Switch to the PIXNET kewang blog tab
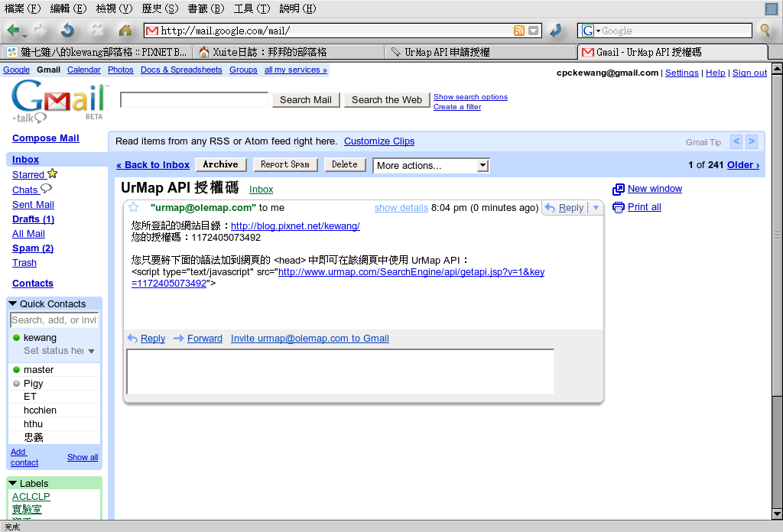The height and width of the screenshot is (532, 783). (x=97, y=52)
